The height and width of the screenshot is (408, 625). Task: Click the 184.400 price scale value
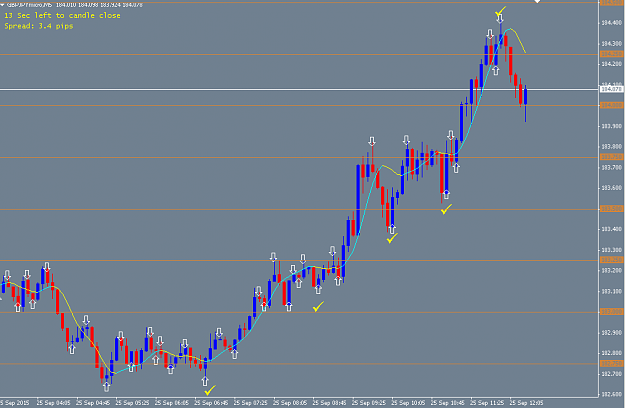click(611, 23)
